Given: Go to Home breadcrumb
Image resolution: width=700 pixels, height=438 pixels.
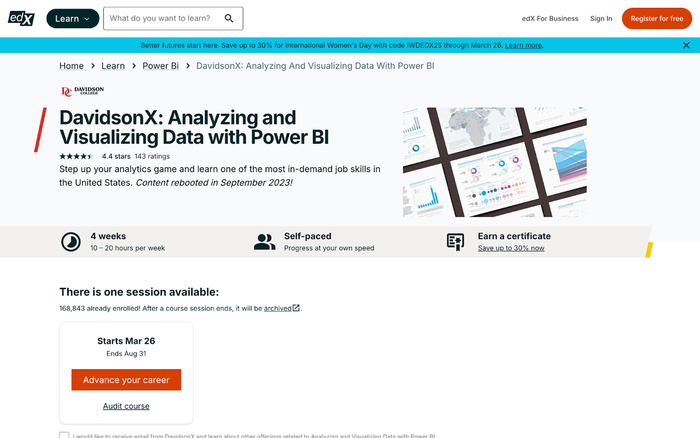Looking at the screenshot, I should 71,66.
